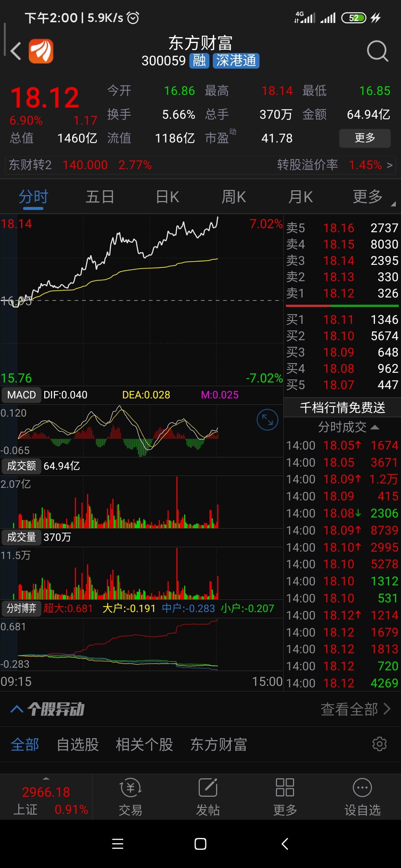
Task: Tap the MACD indicator label
Action: click(22, 395)
